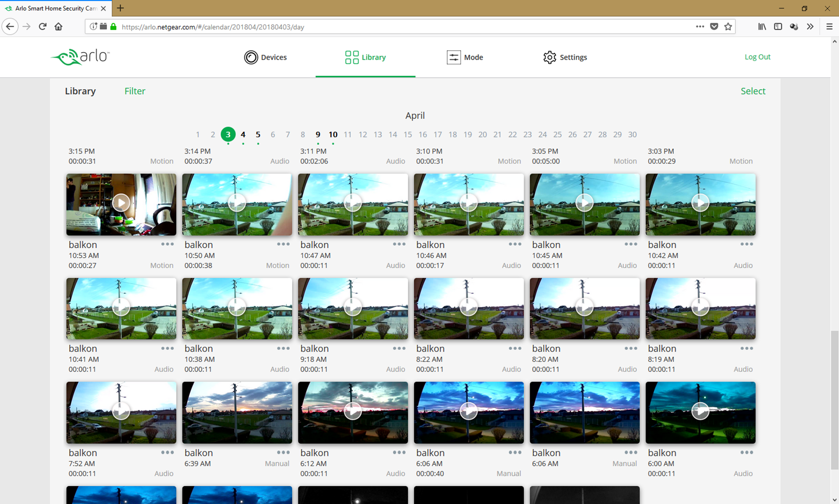Viewport: 839px width, 504px height.
Task: Open the Firefox hamburger menu
Action: pos(829,27)
